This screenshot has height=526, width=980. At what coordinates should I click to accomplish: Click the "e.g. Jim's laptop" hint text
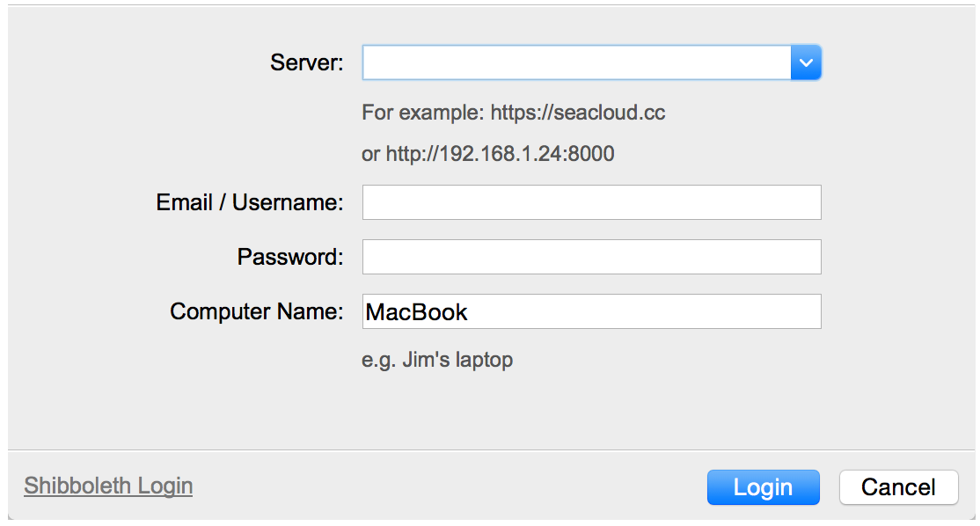point(437,359)
